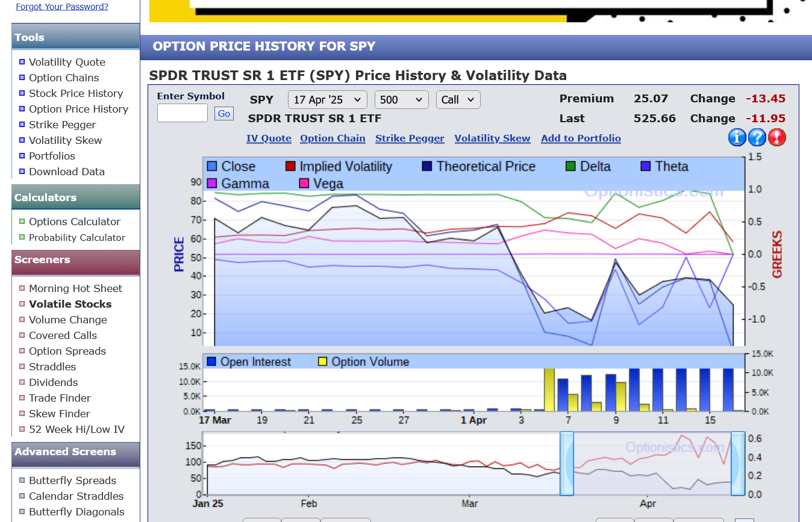This screenshot has height=522, width=812.
Task: Click the Calculators section header
Action: tap(76, 197)
